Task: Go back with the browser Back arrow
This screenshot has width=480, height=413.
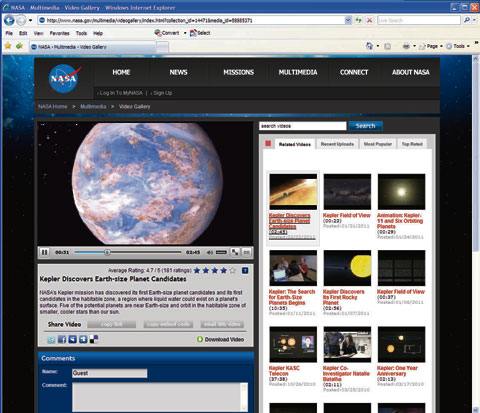Action: click(x=9, y=20)
